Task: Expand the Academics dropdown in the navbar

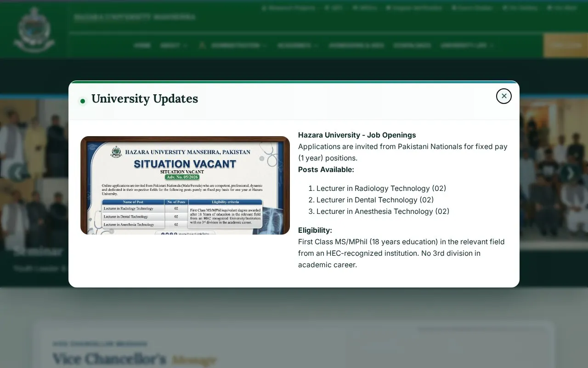Action: [x=298, y=46]
